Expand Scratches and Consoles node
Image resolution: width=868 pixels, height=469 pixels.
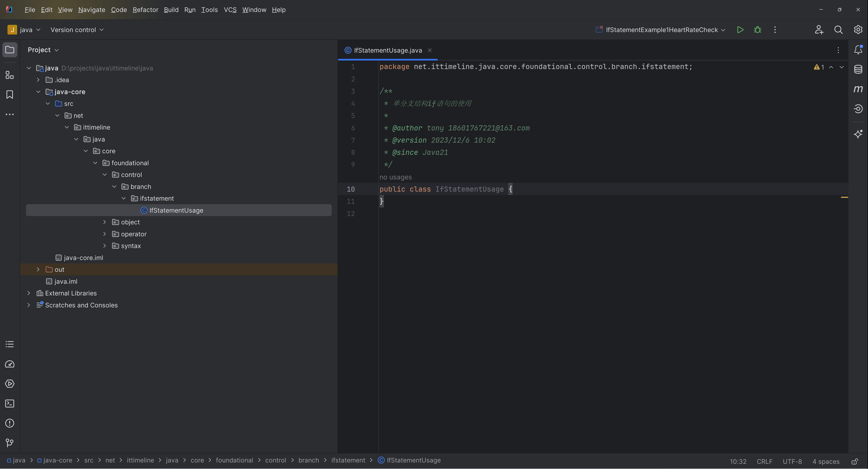click(29, 305)
